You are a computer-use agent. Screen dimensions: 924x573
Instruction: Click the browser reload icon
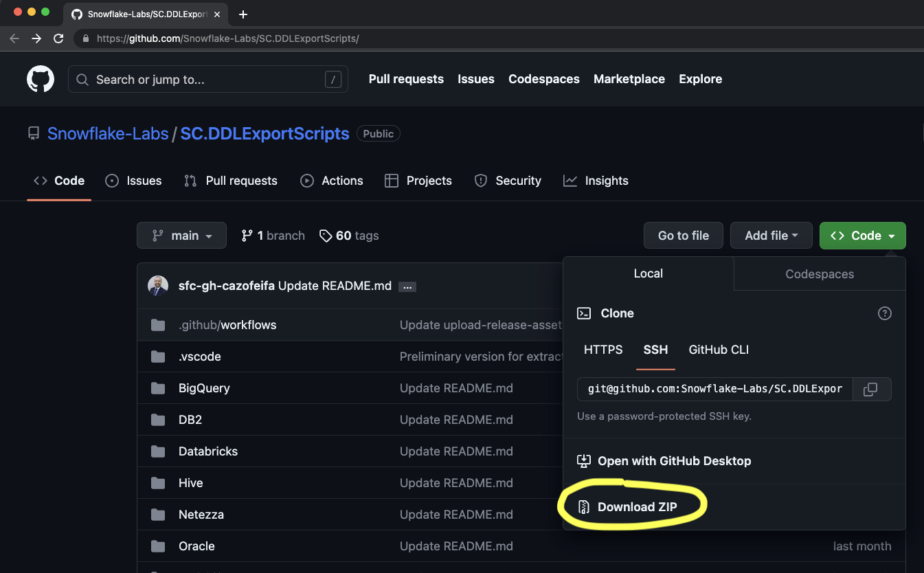coord(58,38)
